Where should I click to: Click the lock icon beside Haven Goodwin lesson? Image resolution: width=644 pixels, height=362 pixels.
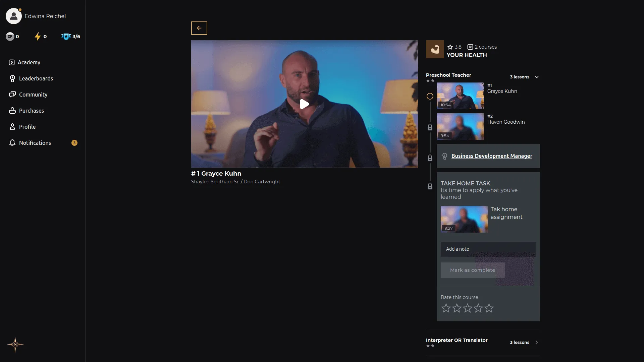tap(430, 127)
